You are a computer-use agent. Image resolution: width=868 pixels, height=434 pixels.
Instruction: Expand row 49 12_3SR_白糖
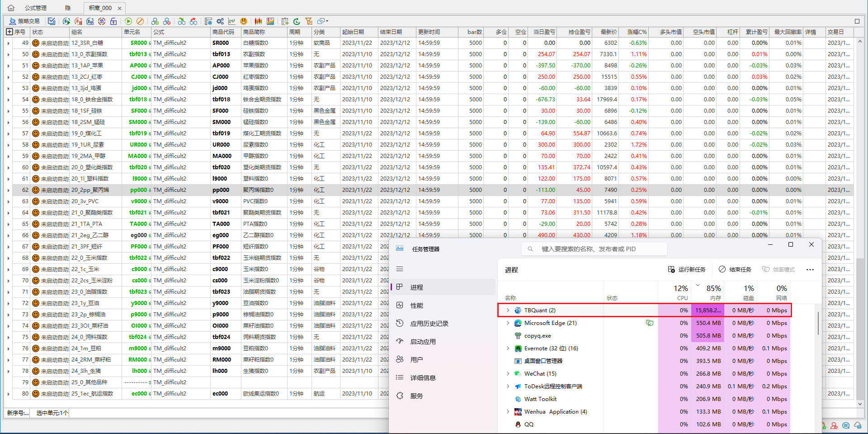click(x=8, y=43)
